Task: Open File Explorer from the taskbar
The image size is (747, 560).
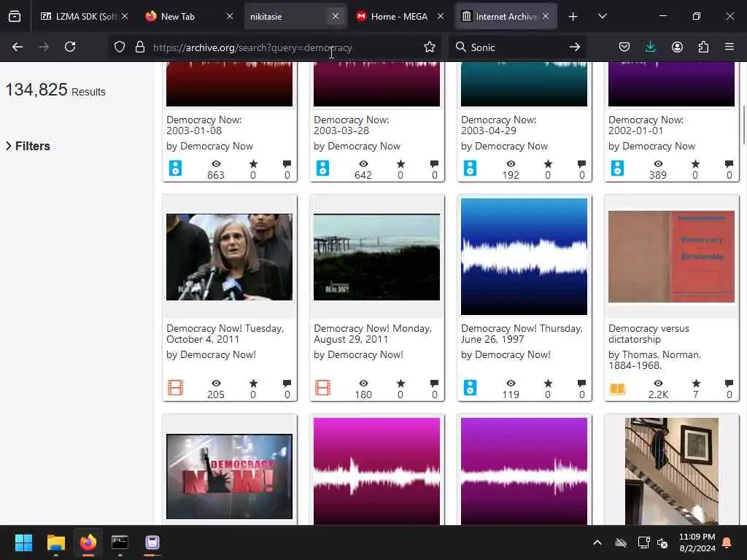Action: click(x=55, y=542)
